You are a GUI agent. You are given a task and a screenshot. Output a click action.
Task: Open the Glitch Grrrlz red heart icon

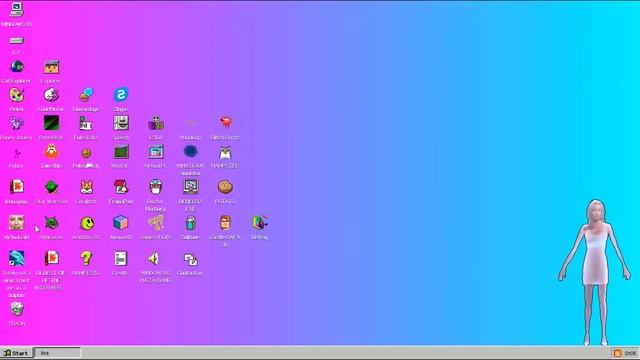tap(225, 123)
